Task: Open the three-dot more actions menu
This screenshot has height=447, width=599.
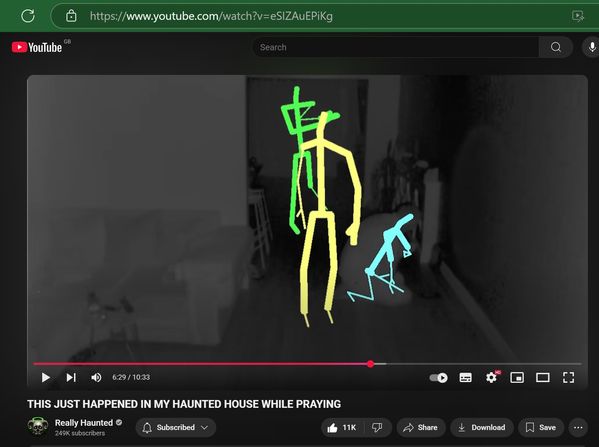Action: (578, 428)
